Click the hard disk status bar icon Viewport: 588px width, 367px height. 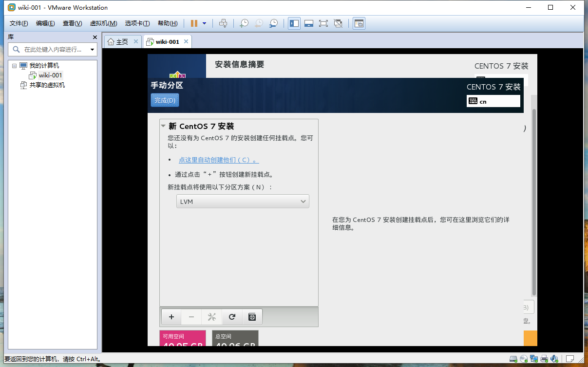click(x=513, y=359)
